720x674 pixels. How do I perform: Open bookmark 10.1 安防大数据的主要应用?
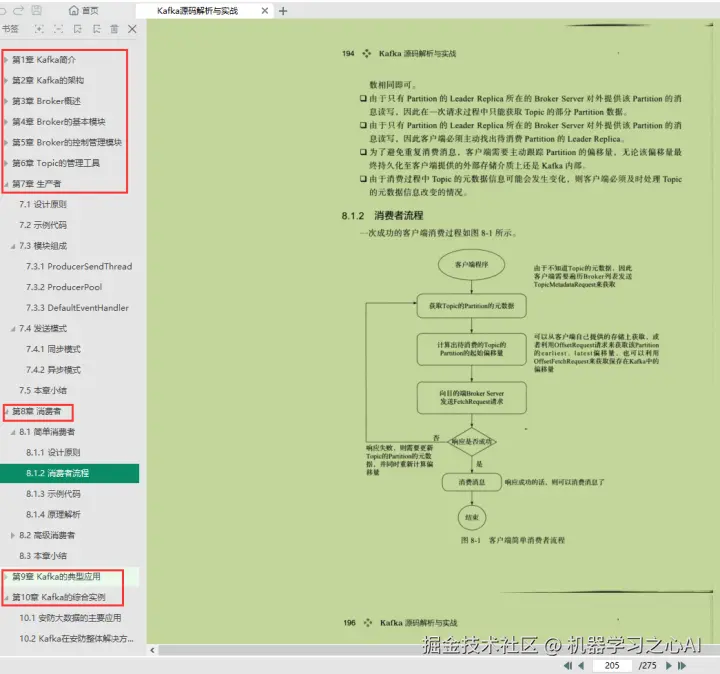[70, 618]
